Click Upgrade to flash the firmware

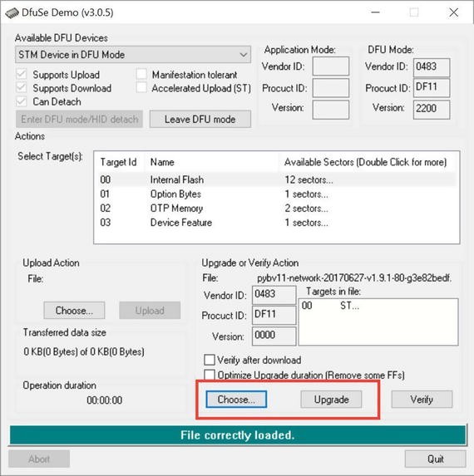click(331, 400)
